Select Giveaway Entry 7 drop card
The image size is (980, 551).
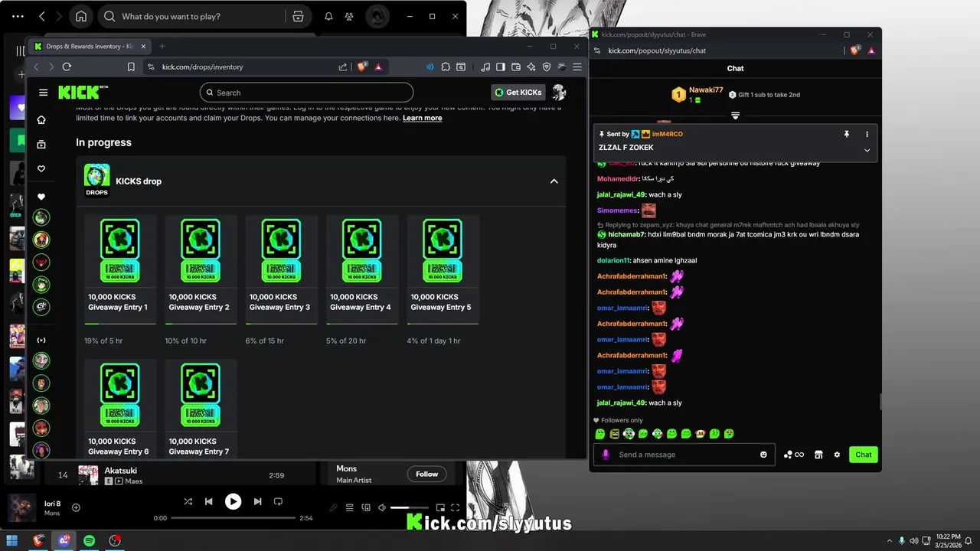tap(201, 409)
